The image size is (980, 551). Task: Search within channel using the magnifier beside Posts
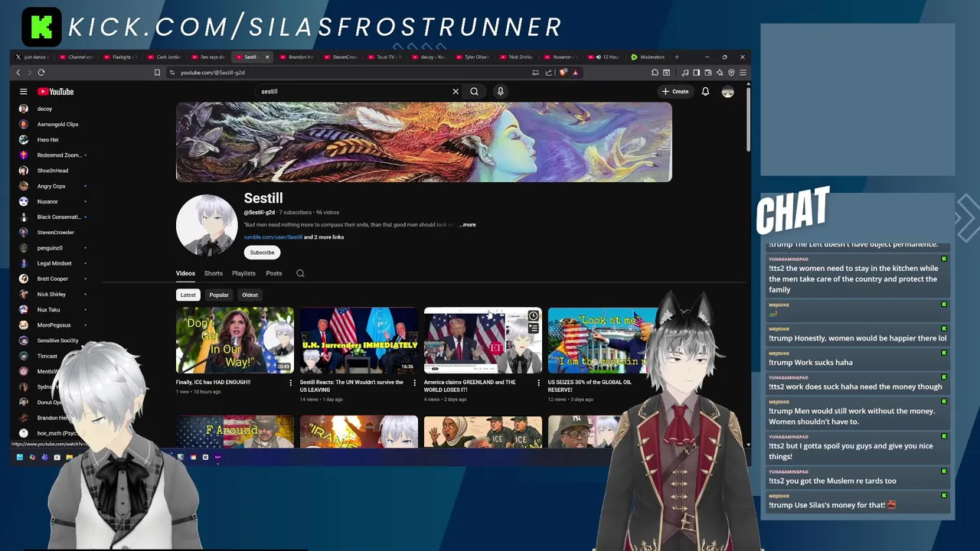300,273
